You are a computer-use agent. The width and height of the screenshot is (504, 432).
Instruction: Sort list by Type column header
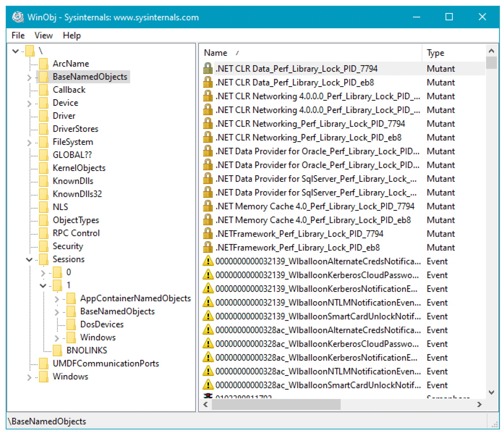453,53
